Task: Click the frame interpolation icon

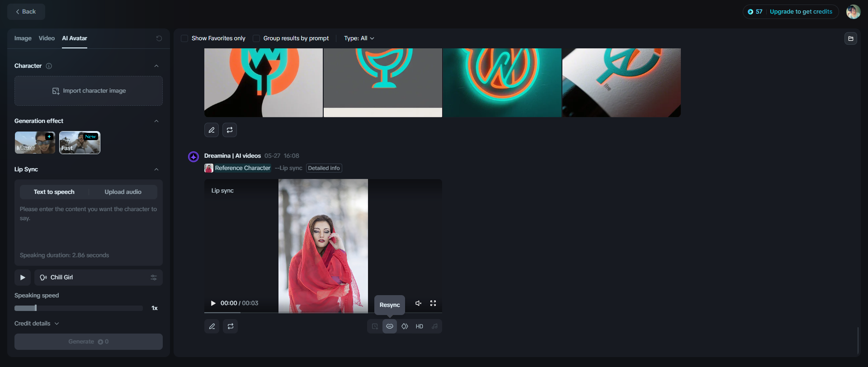Action: coord(405,326)
